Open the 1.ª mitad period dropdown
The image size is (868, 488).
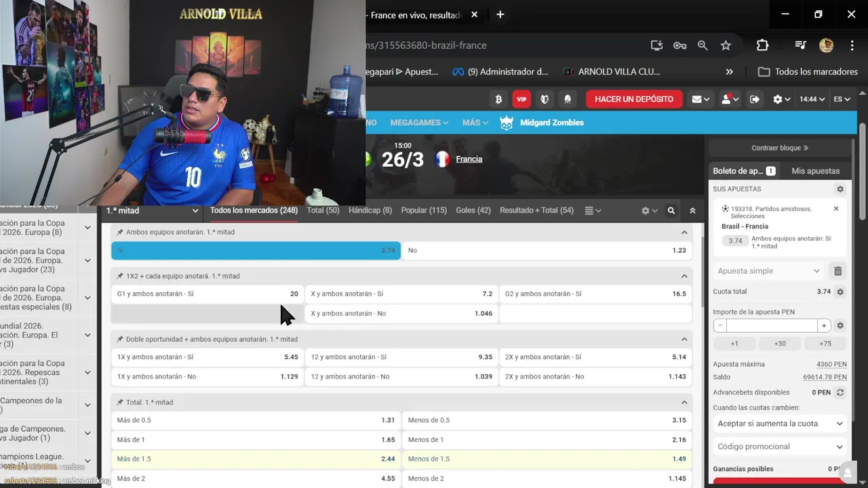[x=153, y=211]
